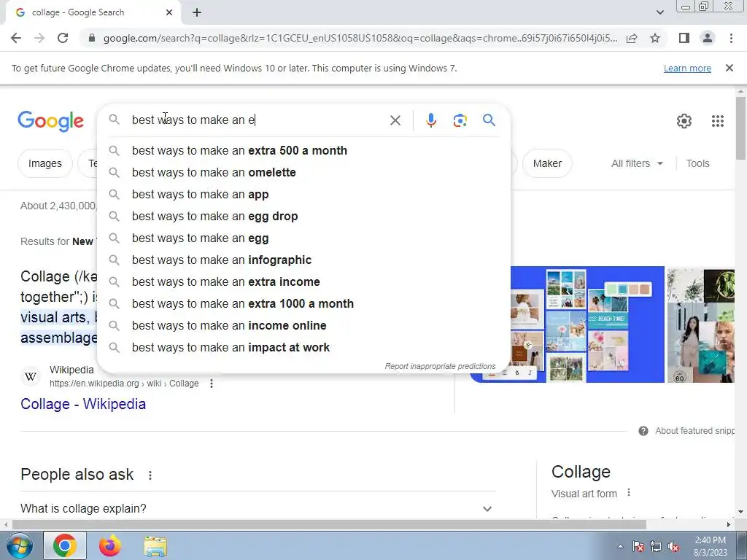The width and height of the screenshot is (747, 560).
Task: Open the tab search chevron
Action: tap(659, 12)
